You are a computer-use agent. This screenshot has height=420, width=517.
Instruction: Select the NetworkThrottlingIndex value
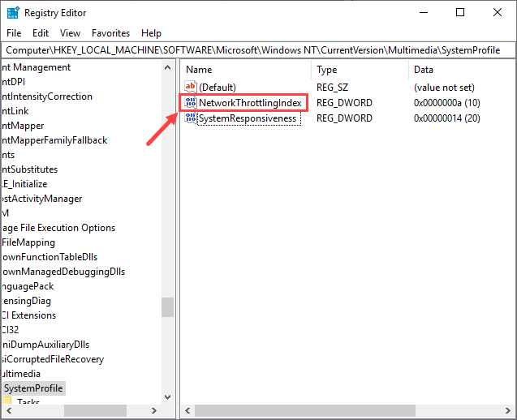click(x=250, y=103)
